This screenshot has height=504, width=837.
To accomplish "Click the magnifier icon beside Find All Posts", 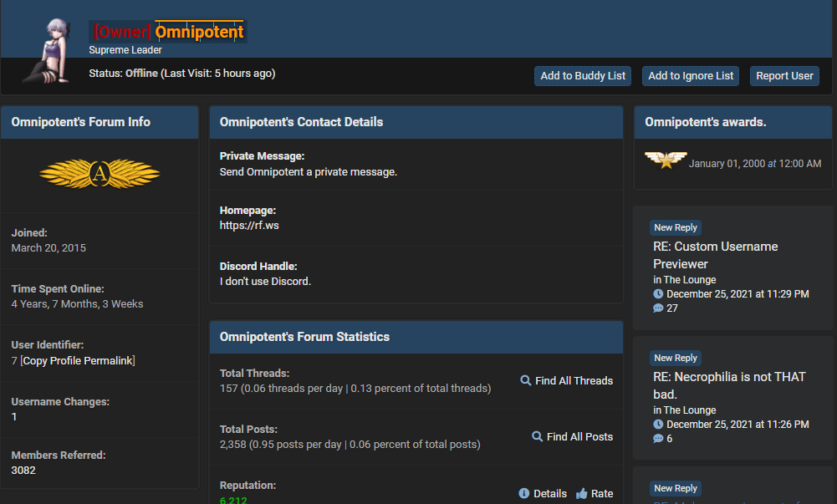I will pos(537,436).
